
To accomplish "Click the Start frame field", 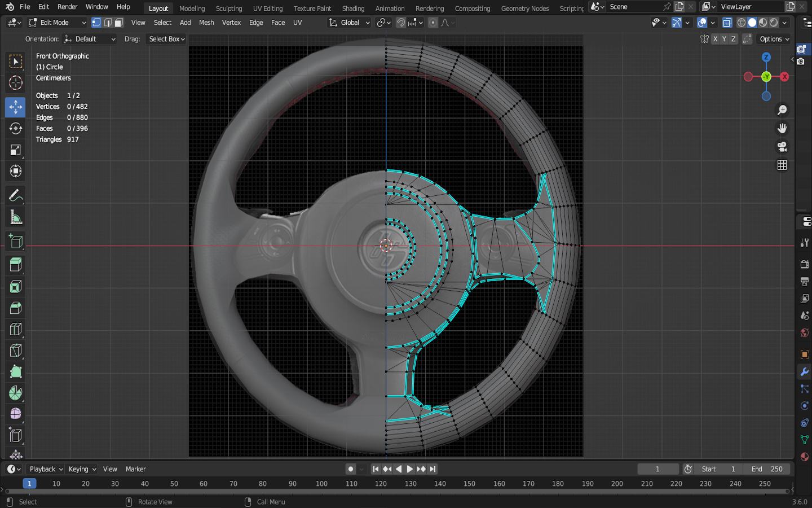I will [718, 469].
